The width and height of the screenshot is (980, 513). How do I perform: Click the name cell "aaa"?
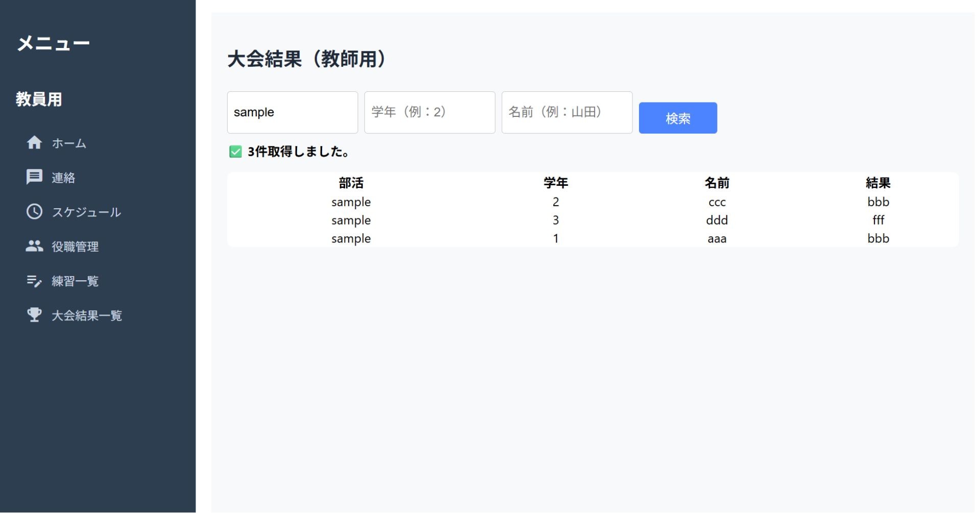(x=717, y=238)
